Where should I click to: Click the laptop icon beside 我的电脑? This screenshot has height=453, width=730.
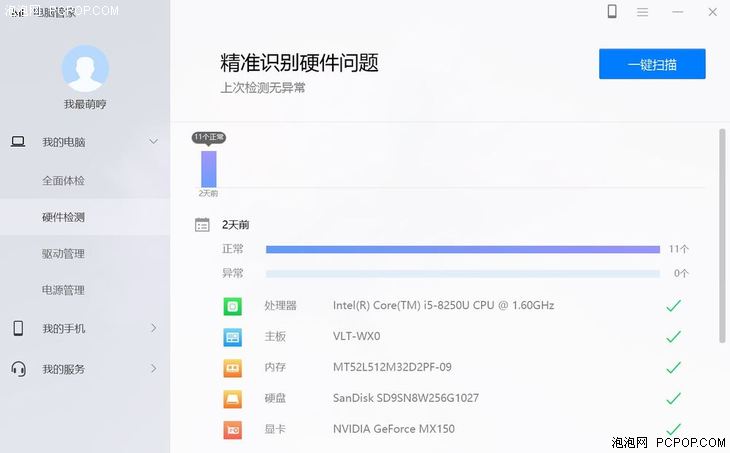pos(18,142)
